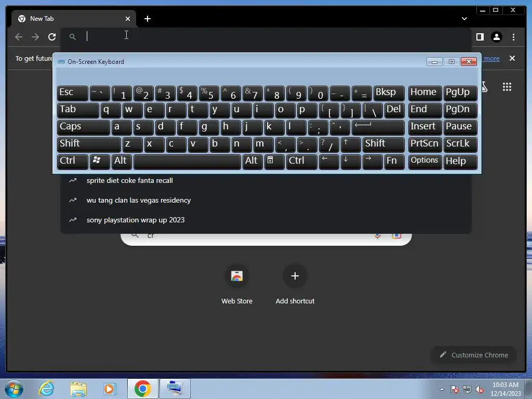Click the Tab key on keyboard
This screenshot has width=532, height=399.
(78, 110)
